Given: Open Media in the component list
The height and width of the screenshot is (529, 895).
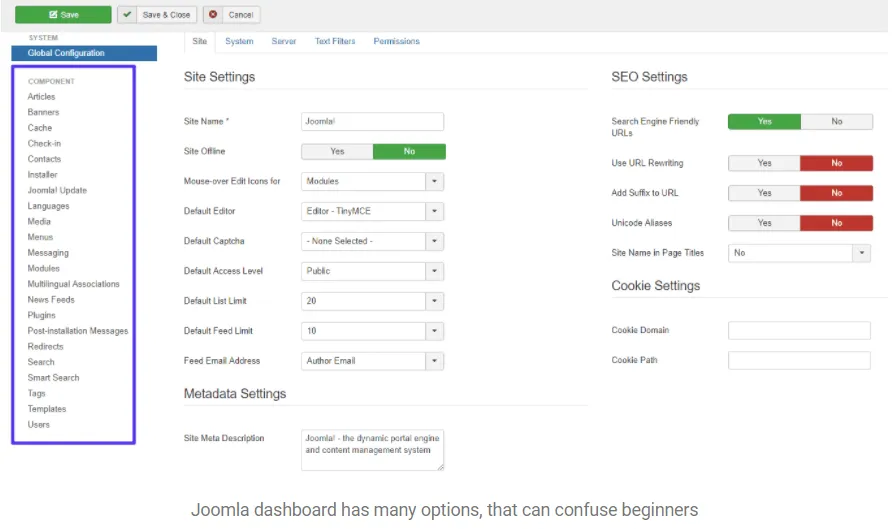Looking at the screenshot, I should point(39,221).
